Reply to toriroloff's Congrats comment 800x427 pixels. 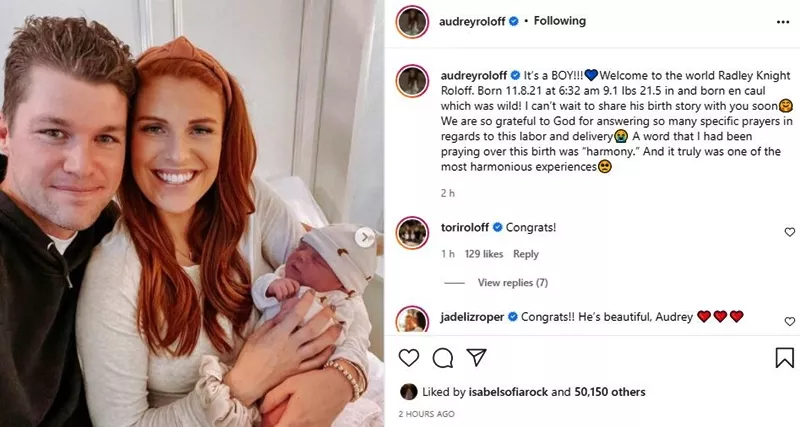pyautogui.click(x=526, y=254)
